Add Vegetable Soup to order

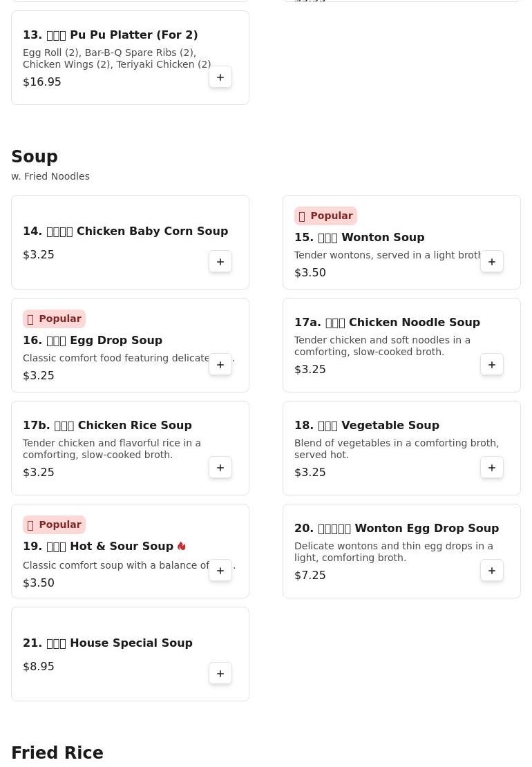coord(492,468)
